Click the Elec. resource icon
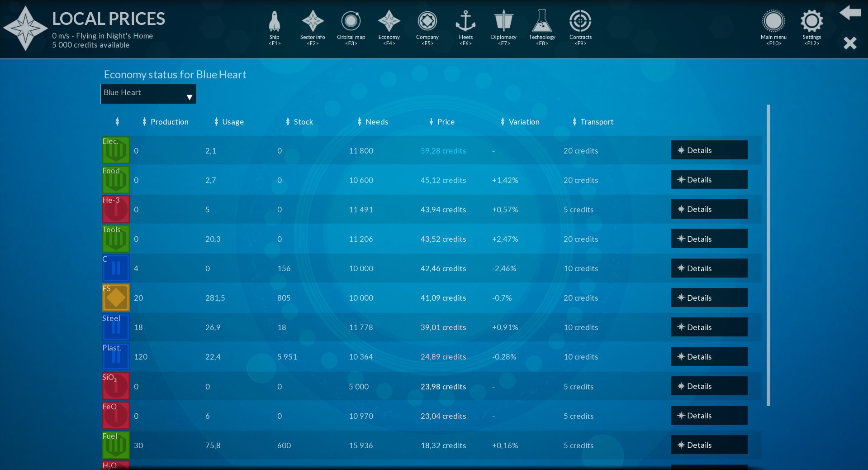The width and height of the screenshot is (868, 470). tap(116, 150)
